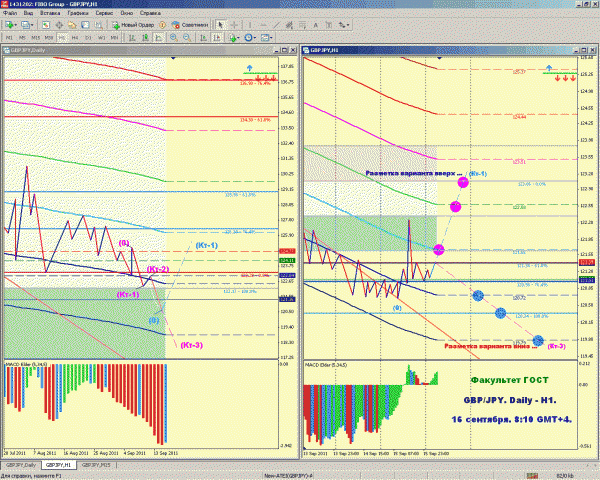This screenshot has height=480, width=600.
Task: Maximize the GBPJPY,Daily chart window
Action: pyautogui.click(x=284, y=50)
